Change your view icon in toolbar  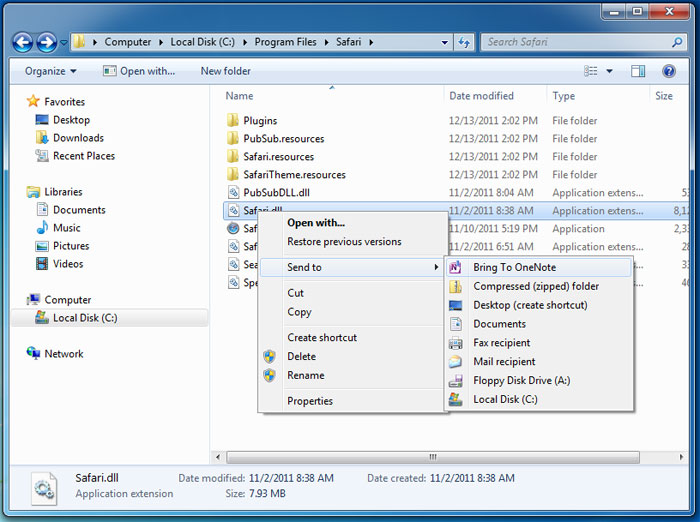[591, 71]
